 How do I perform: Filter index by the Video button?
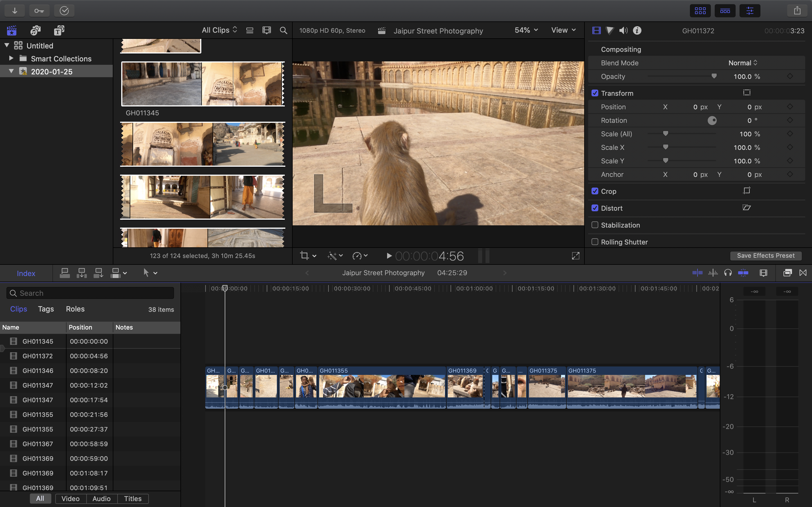tap(70, 499)
